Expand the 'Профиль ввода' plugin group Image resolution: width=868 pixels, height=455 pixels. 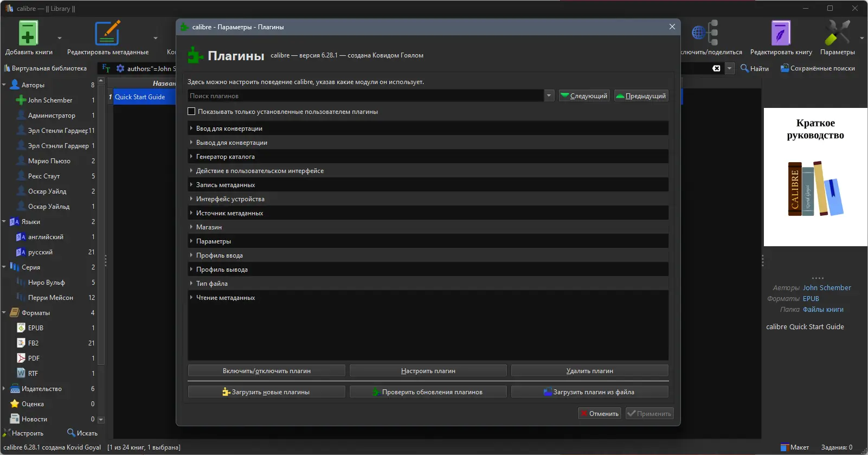[x=191, y=255]
